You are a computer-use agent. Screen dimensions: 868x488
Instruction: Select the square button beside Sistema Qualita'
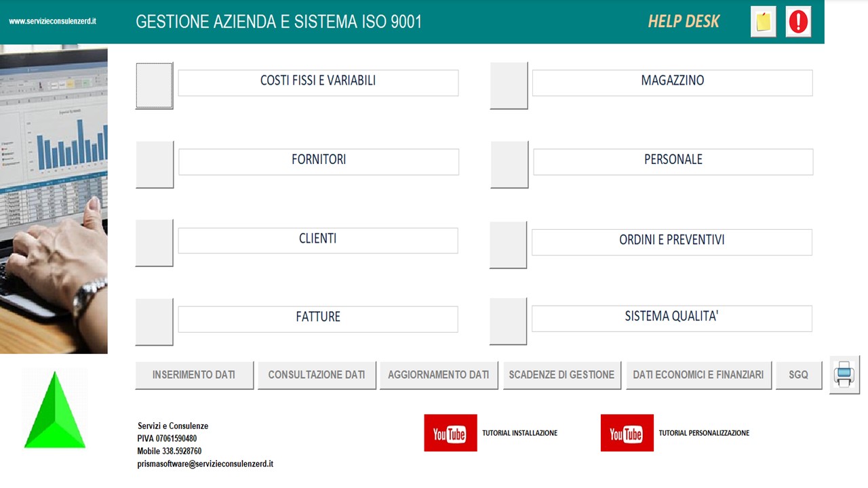point(508,321)
